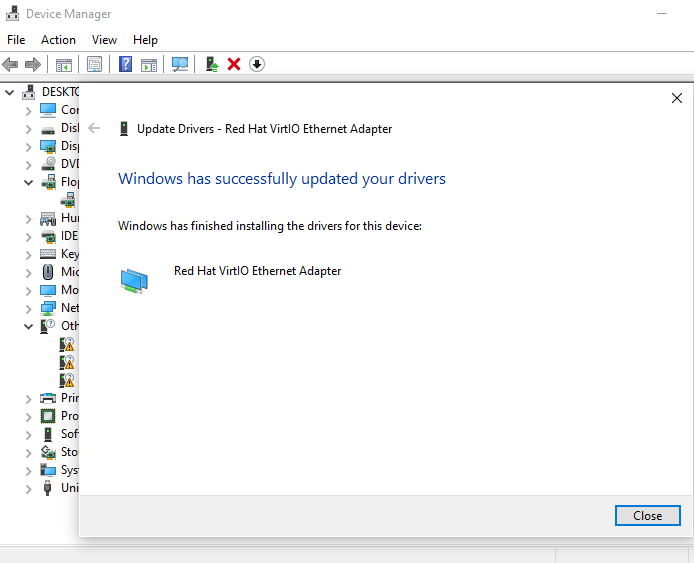The width and height of the screenshot is (694, 563).
Task: Click the Disable device down-arrow icon
Action: (257, 64)
